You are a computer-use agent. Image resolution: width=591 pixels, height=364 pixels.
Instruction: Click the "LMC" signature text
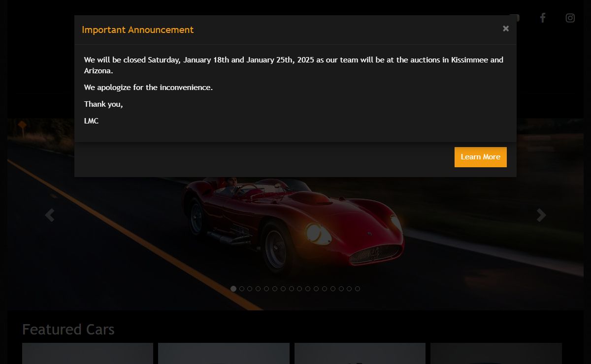[x=91, y=121]
